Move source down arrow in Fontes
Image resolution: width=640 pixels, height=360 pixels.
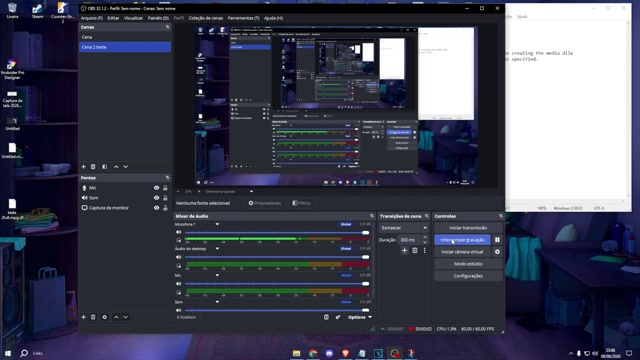pyautogui.click(x=126, y=317)
